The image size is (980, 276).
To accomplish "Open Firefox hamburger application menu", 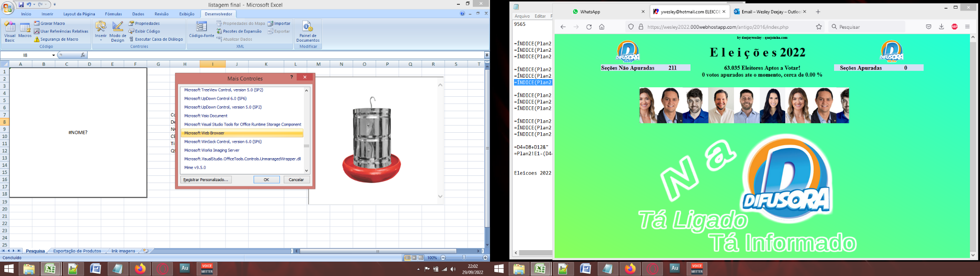I will [x=967, y=27].
